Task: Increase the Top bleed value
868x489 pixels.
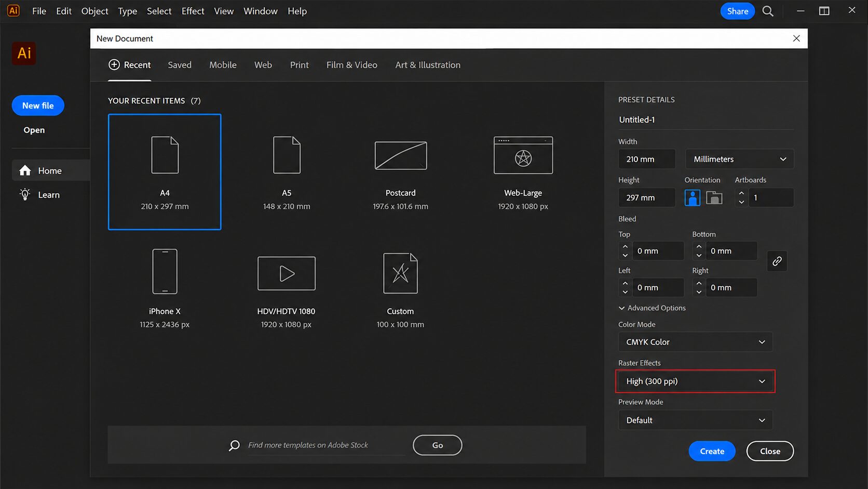Action: click(625, 246)
